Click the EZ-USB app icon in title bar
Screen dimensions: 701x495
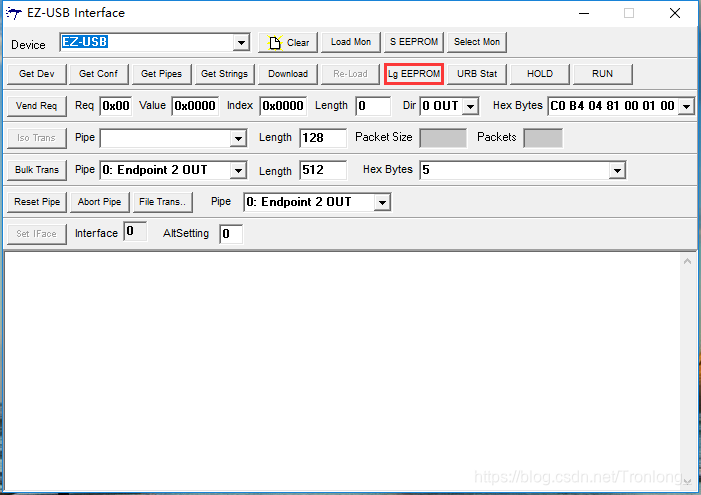pyautogui.click(x=13, y=13)
